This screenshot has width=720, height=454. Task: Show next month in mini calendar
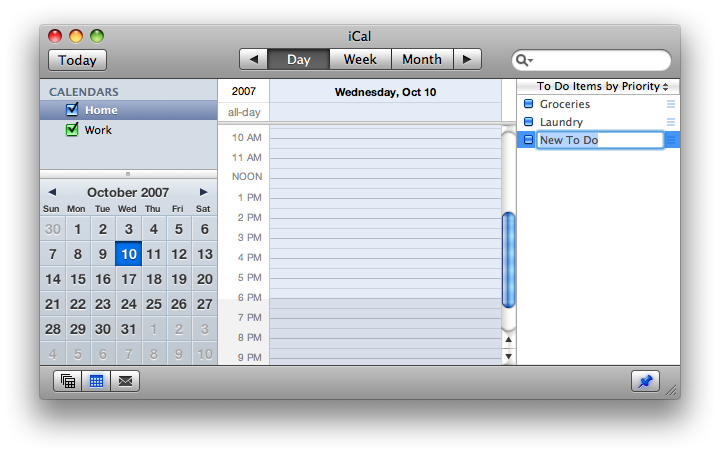coord(204,192)
